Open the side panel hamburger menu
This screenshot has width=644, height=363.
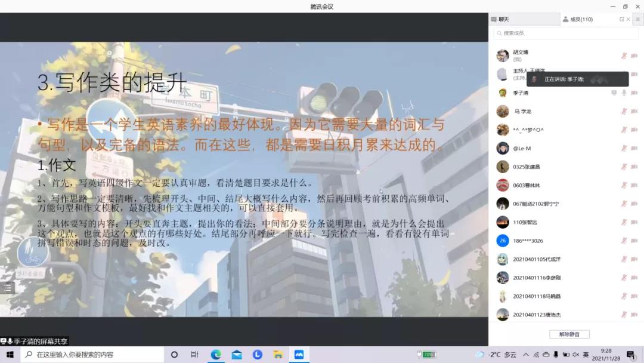pos(637,20)
